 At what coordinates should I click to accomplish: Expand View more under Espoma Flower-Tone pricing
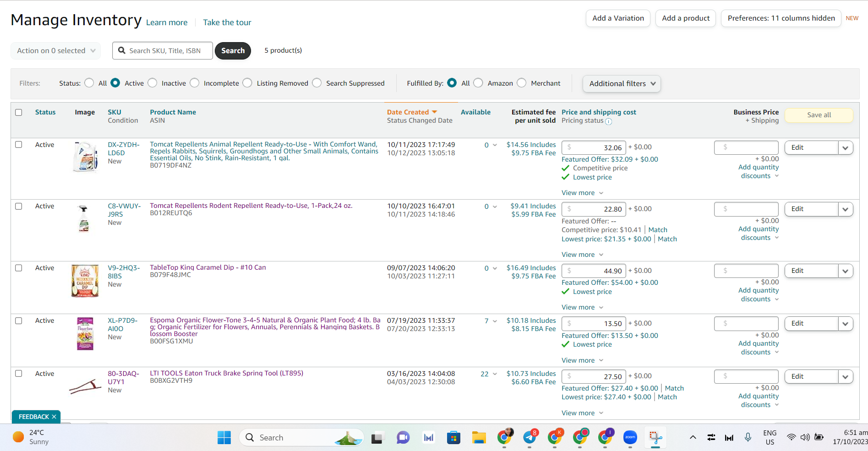[x=582, y=360]
